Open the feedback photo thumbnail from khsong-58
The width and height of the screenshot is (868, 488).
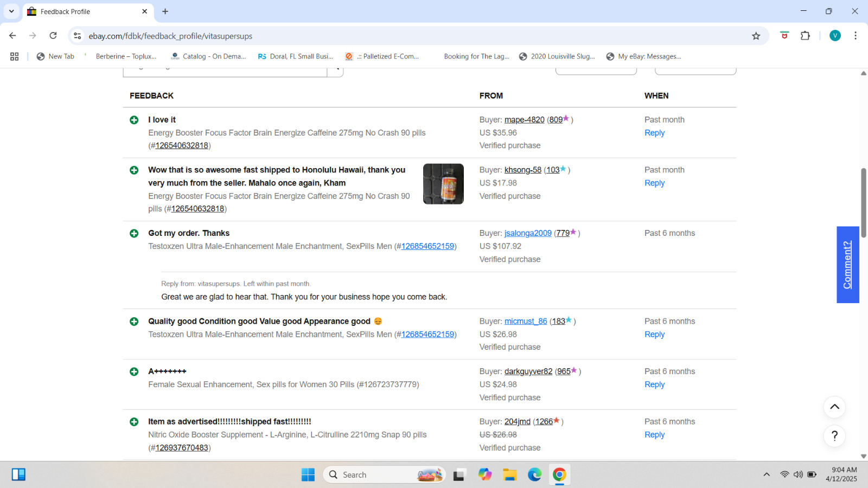(443, 184)
